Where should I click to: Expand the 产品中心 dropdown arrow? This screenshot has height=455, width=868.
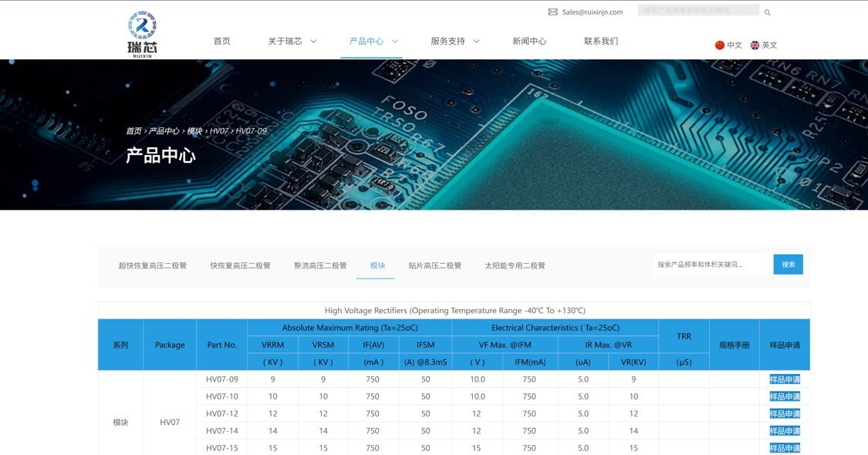click(395, 42)
